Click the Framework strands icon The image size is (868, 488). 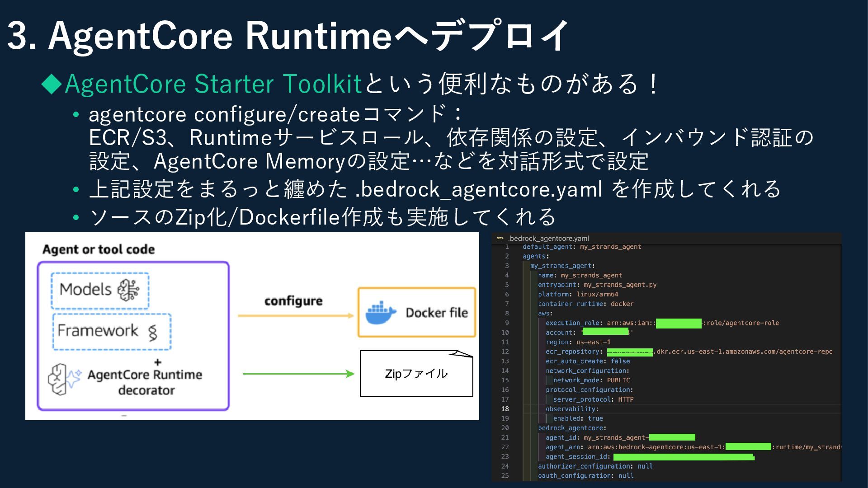pos(153,333)
